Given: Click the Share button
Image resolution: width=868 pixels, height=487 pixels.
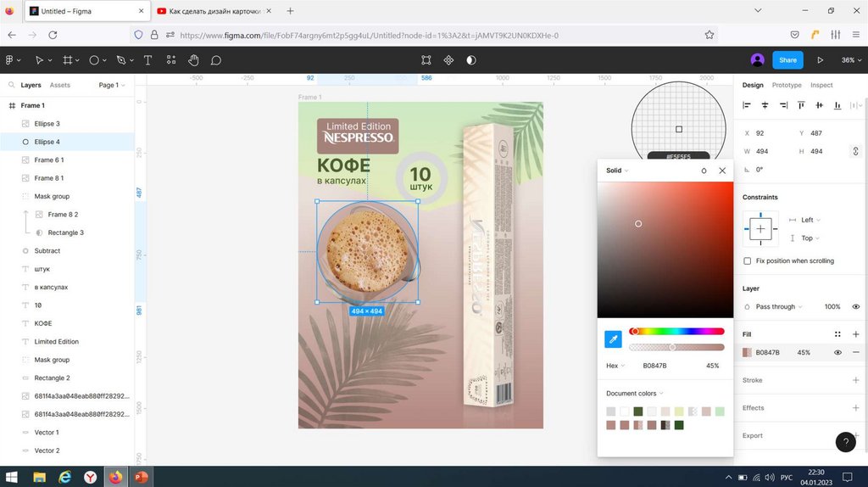Looking at the screenshot, I should coord(787,60).
